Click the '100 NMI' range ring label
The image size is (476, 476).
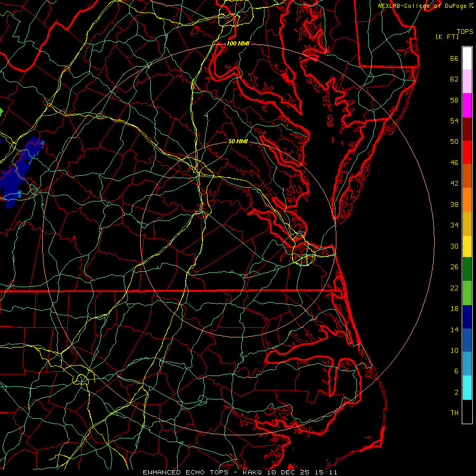(238, 43)
